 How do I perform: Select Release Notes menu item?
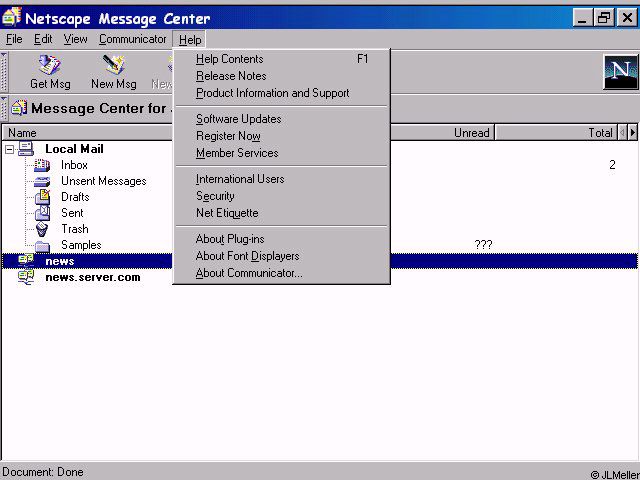pyautogui.click(x=282, y=76)
